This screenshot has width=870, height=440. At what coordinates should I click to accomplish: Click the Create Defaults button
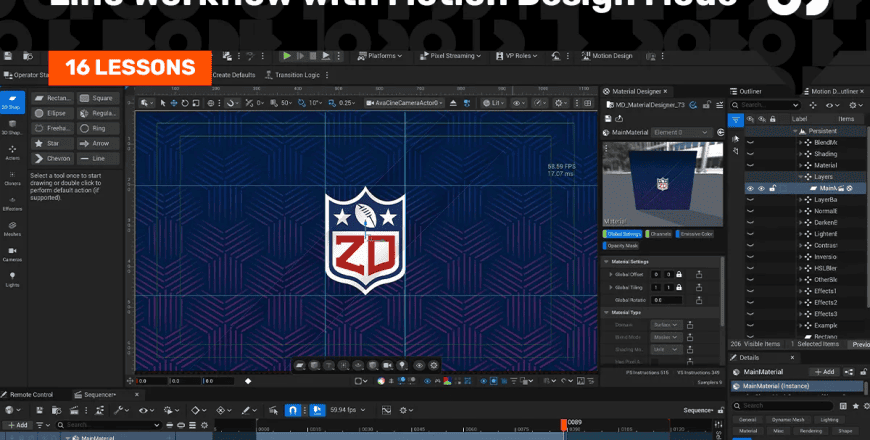[234, 75]
